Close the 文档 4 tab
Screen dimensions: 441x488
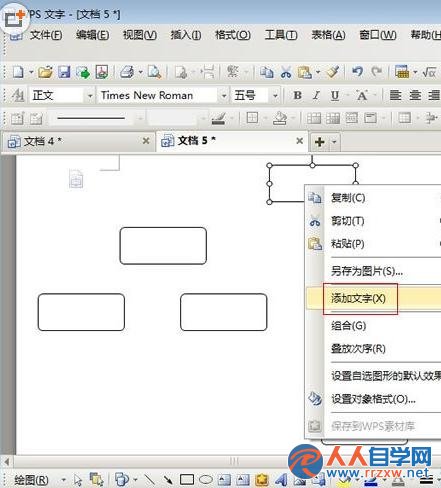pyautogui.click(x=146, y=141)
